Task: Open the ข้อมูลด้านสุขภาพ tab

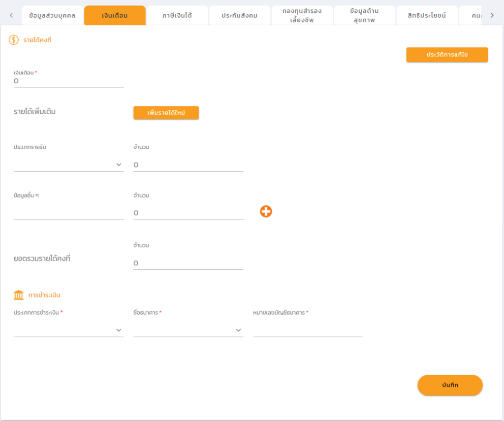Action: pos(364,16)
